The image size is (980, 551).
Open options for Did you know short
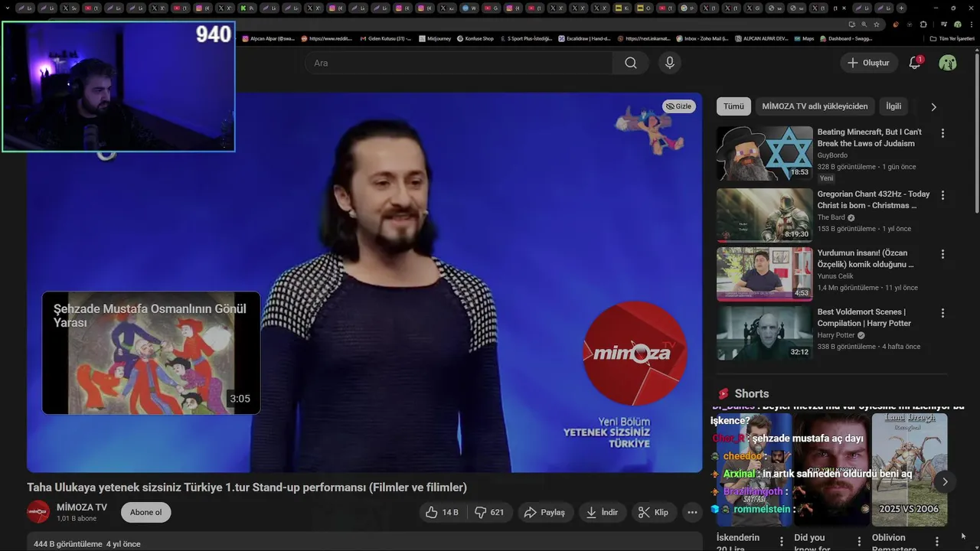click(859, 542)
